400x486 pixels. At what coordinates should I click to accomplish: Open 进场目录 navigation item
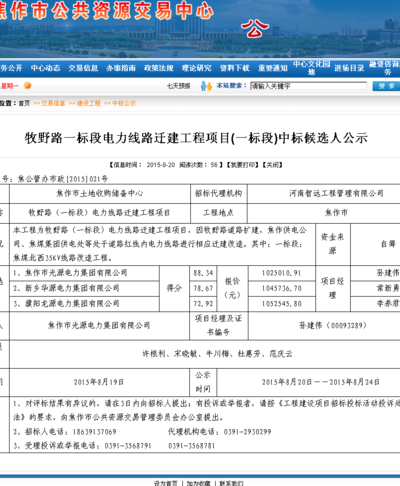[x=349, y=68]
